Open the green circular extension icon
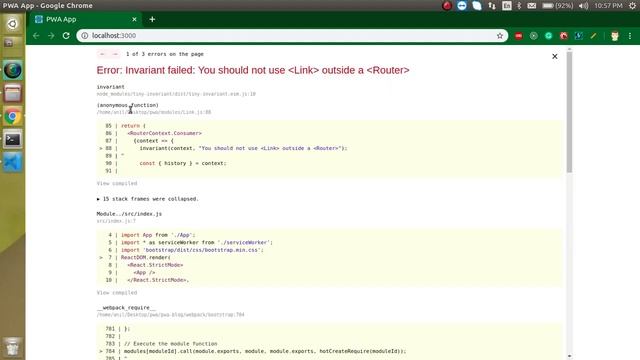Viewport: 640px width, 360px height. coord(549,36)
